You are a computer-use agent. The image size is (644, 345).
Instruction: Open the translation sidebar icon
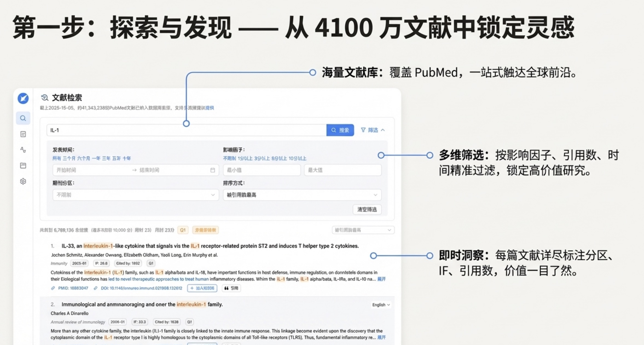pyautogui.click(x=23, y=150)
